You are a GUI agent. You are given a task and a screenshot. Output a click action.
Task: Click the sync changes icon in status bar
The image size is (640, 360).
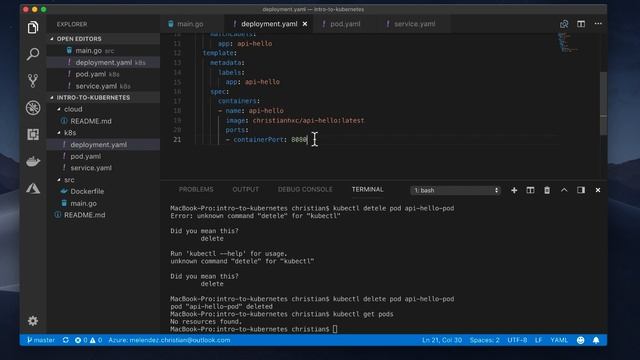point(65,340)
